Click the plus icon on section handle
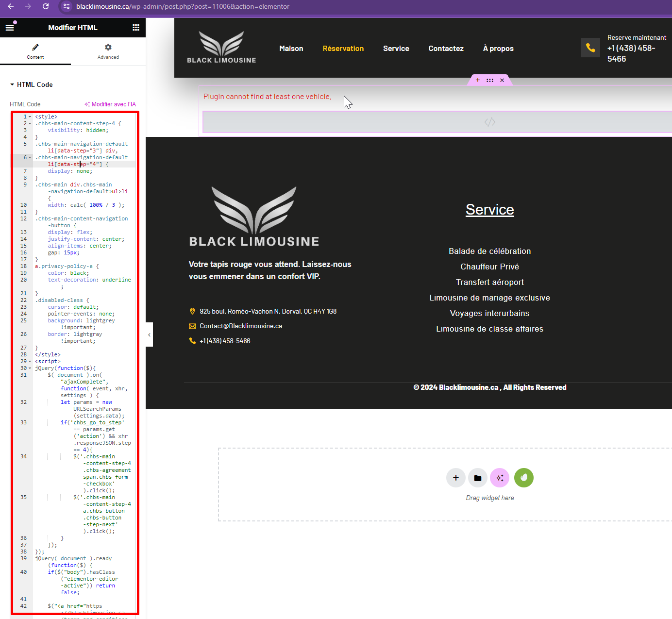This screenshot has height=619, width=672. pos(478,80)
